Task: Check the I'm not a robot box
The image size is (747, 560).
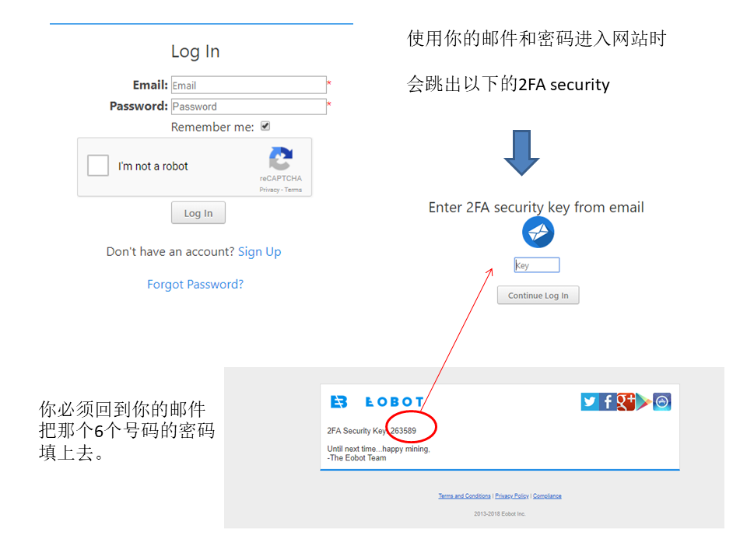Action: (98, 165)
